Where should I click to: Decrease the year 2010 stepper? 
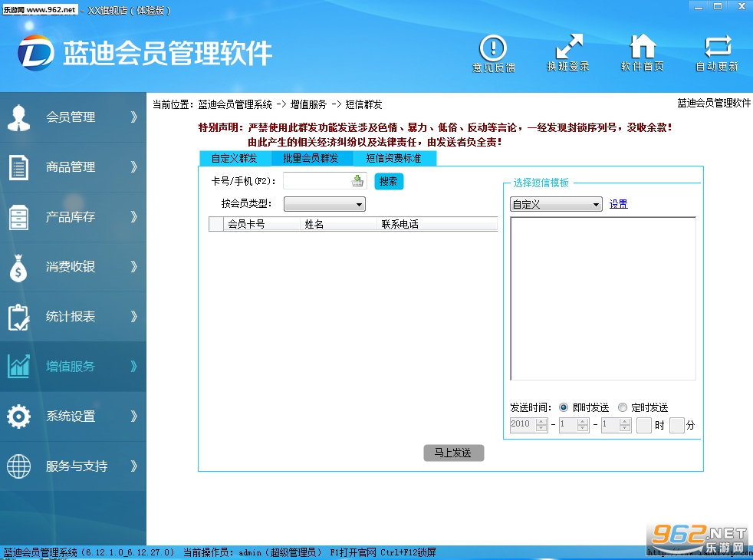point(541,428)
